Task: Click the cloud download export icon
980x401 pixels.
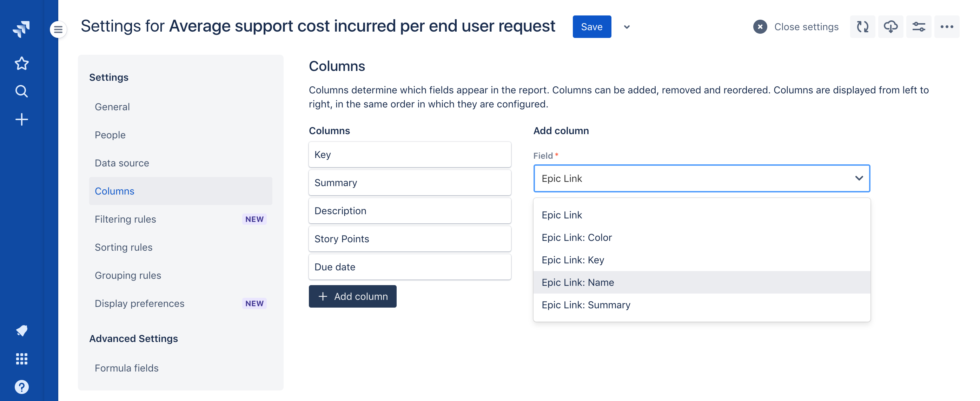Action: [890, 27]
